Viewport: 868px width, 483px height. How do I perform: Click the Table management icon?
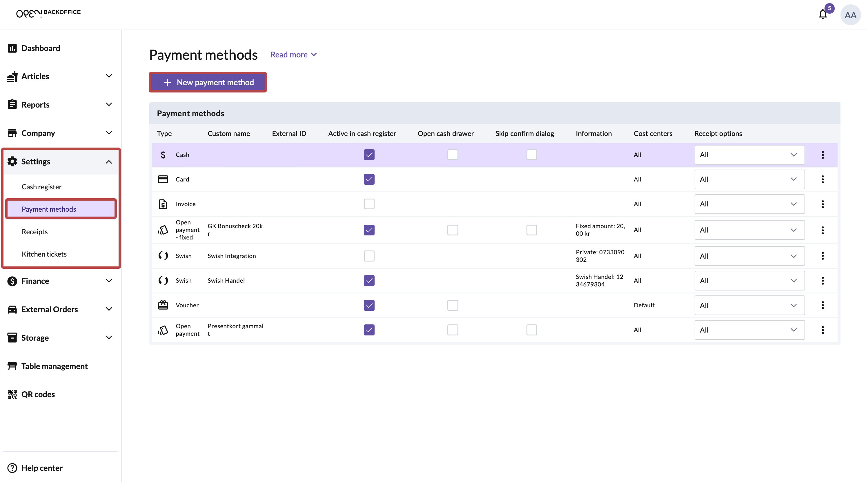point(12,366)
